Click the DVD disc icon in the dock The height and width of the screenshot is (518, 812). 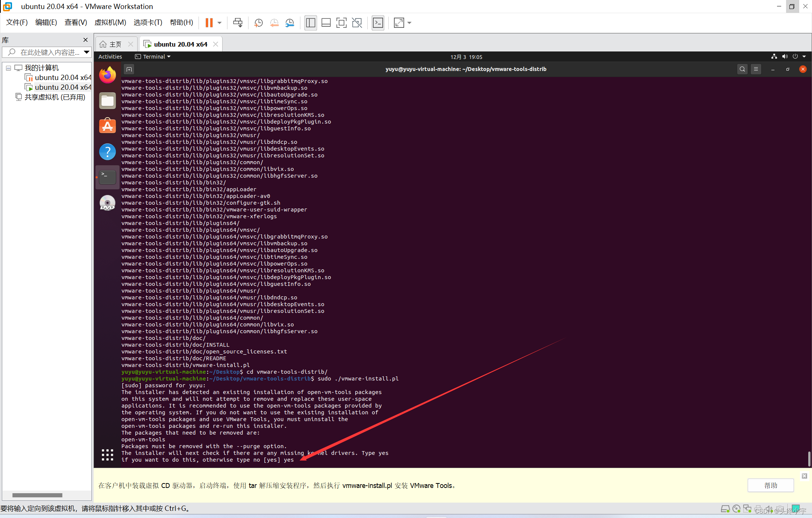pos(108,203)
